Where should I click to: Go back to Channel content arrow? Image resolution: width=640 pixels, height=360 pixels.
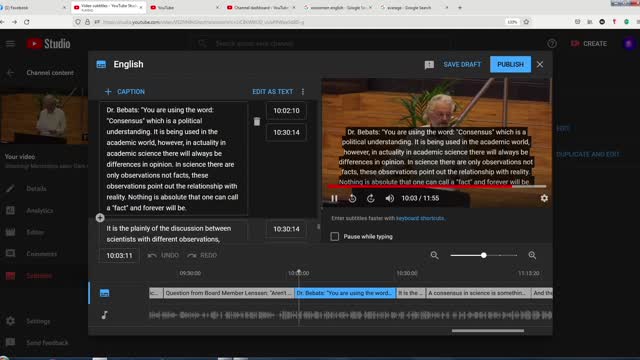point(11,73)
